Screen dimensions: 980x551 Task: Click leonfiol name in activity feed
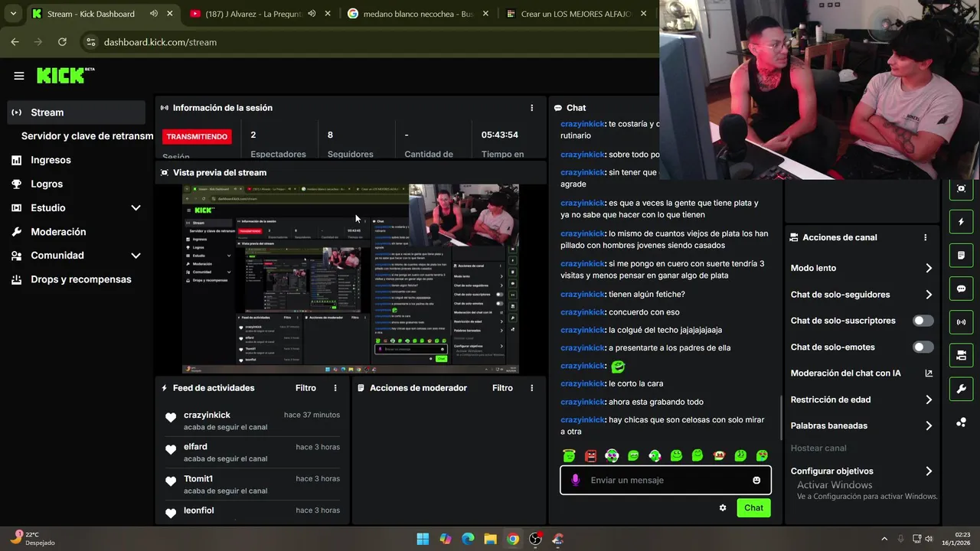[x=199, y=510]
